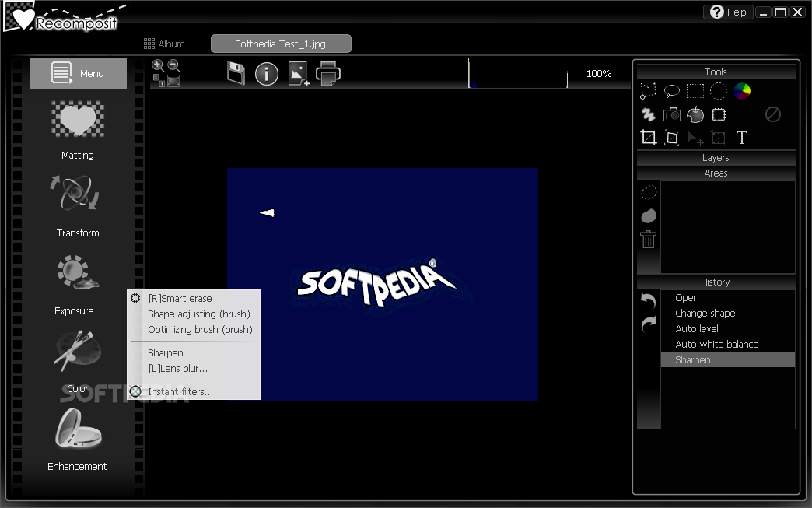The height and width of the screenshot is (508, 812).
Task: Choose Instant filters... menu item
Action: click(x=194, y=391)
